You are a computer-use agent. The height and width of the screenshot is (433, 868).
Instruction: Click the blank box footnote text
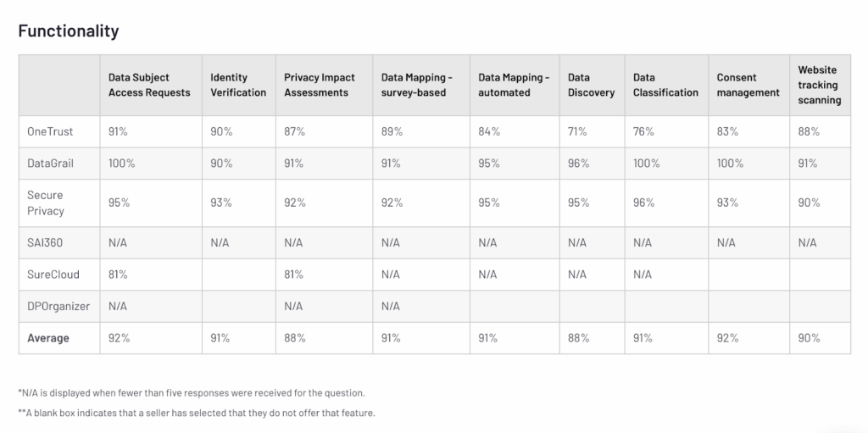pos(196,413)
